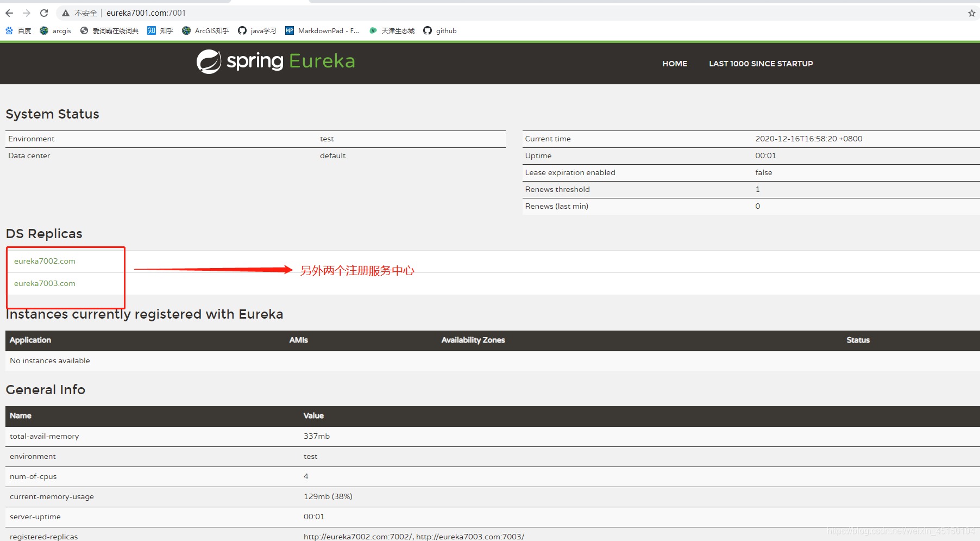The width and height of the screenshot is (980, 541).
Task: Click the System Status heading
Action: [x=53, y=114]
